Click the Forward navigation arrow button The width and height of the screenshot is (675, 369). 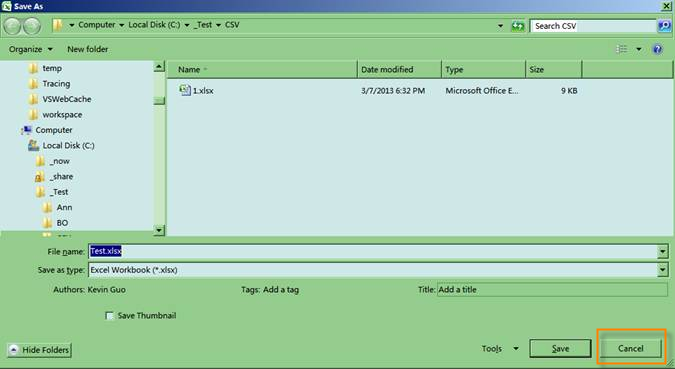tap(32, 26)
